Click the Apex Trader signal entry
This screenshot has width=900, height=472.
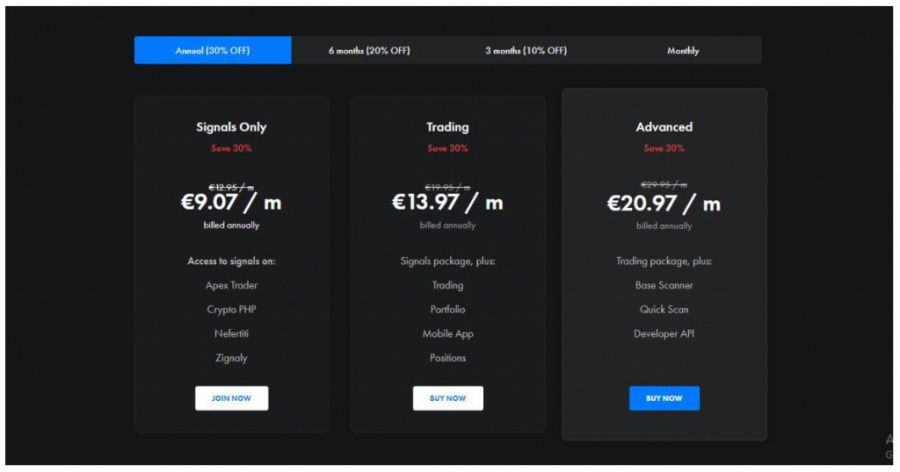pyautogui.click(x=231, y=285)
